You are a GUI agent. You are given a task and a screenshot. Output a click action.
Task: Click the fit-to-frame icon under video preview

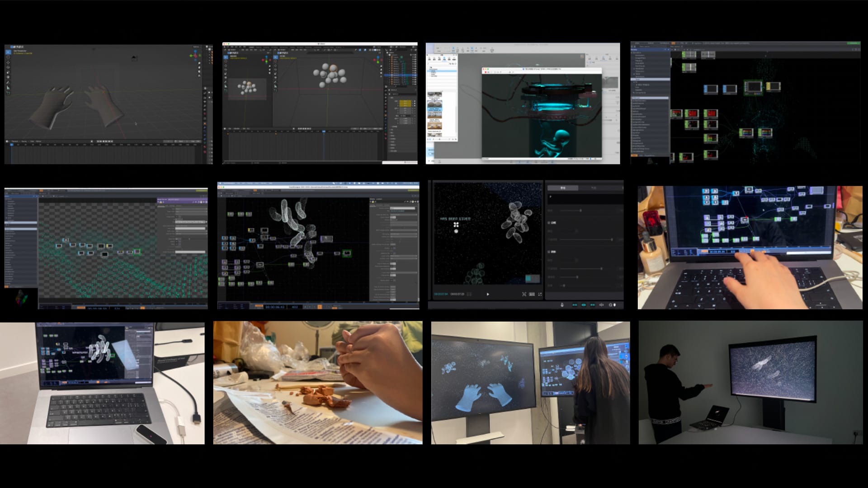524,294
